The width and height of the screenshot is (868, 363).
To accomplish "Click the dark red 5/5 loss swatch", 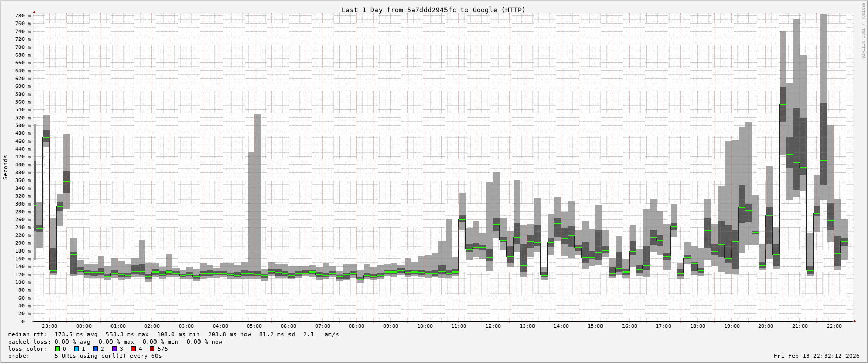I will 152,349.
